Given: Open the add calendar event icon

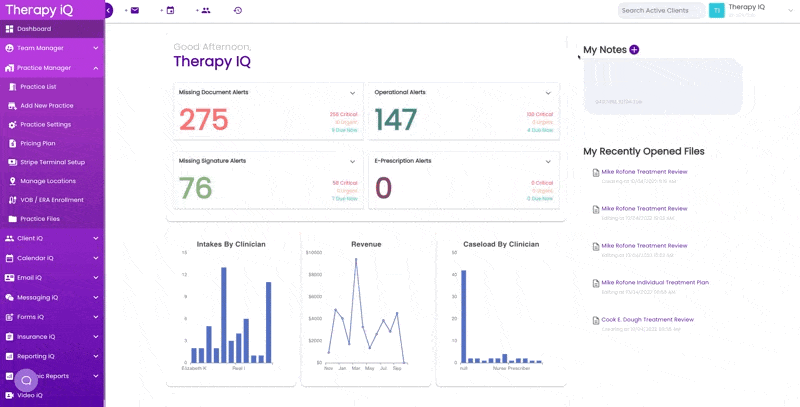Looking at the screenshot, I should pos(170,10).
